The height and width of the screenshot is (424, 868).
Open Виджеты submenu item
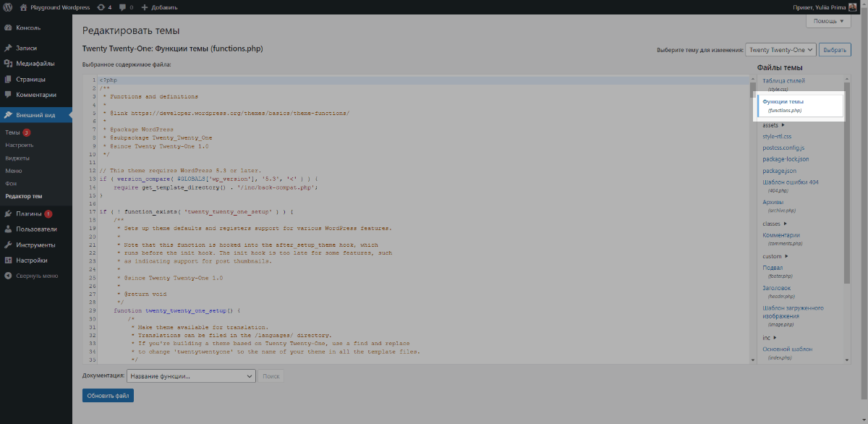(x=17, y=158)
